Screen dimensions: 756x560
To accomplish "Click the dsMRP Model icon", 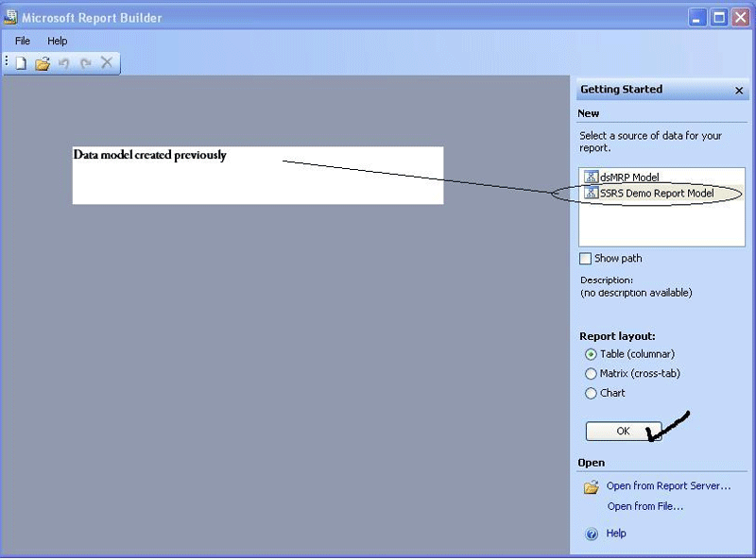I will pyautogui.click(x=591, y=177).
